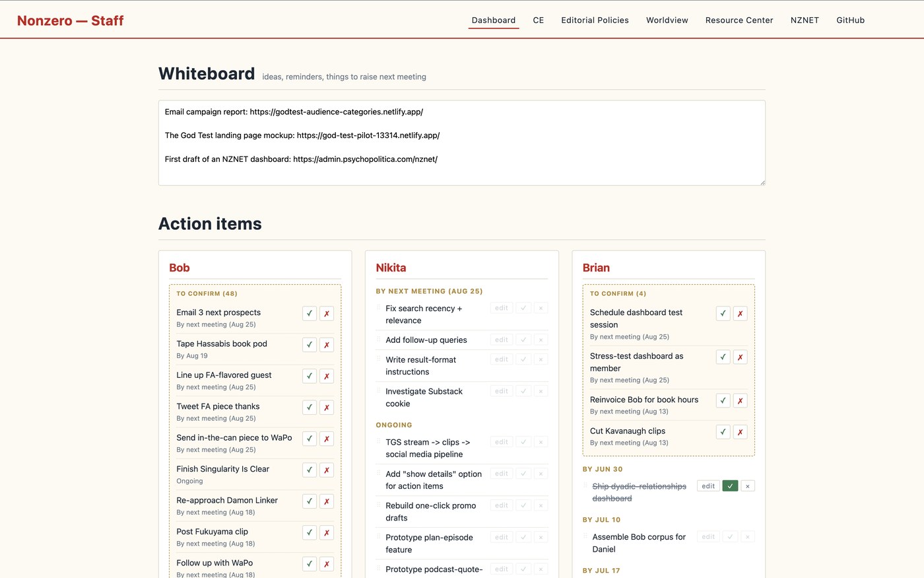Confirm 'Re-approach Damon Linker' item
This screenshot has width=924, height=578.
(310, 501)
